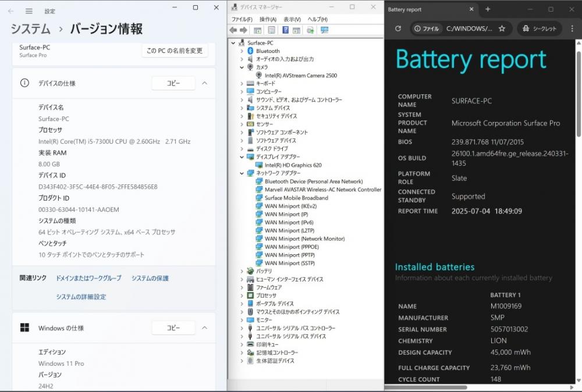The height and width of the screenshot is (392, 582).
Task: Click the 23,760 mWh full charge capacity value
Action: (510, 368)
